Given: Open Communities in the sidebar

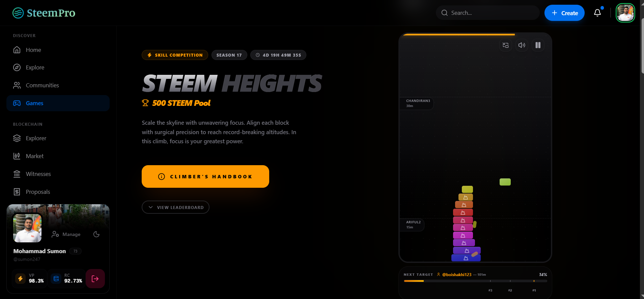Looking at the screenshot, I should tap(58, 85).
